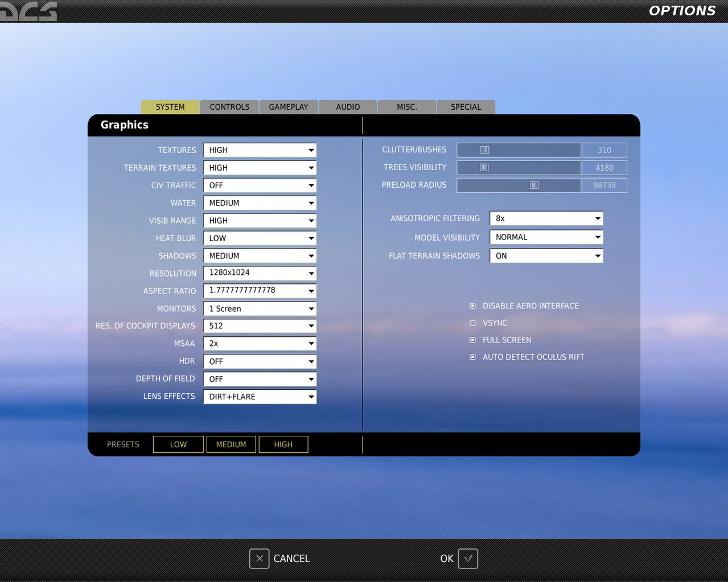This screenshot has height=582, width=728.
Task: Toggle Disable Aero Interface checkbox
Action: click(472, 306)
